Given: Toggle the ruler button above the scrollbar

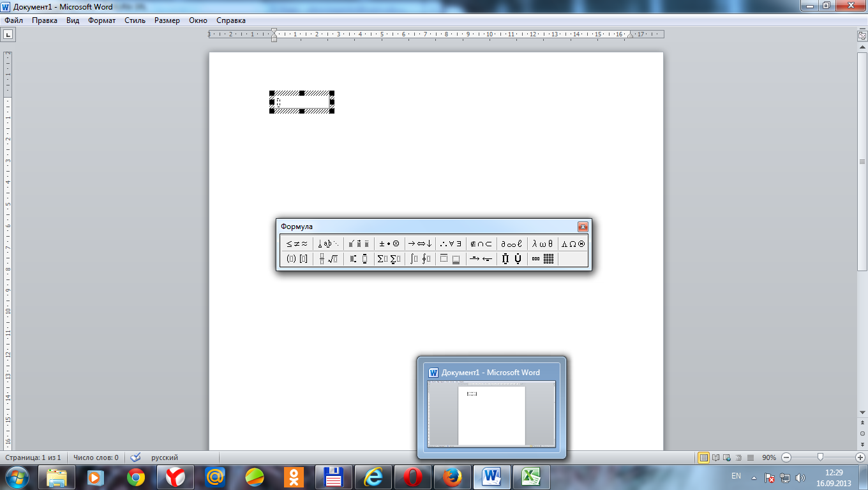Looking at the screenshot, I should pyautogui.click(x=862, y=36).
